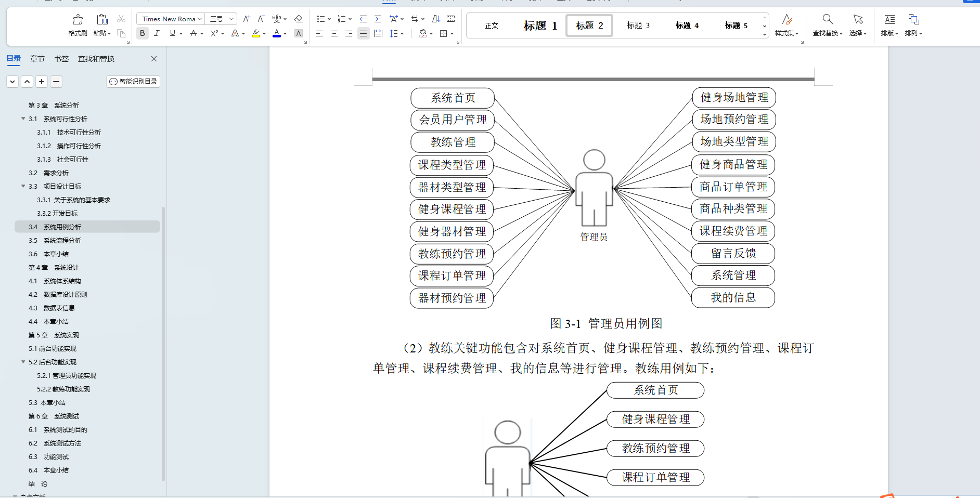
Task: Click 智能识别目录 button
Action: pos(133,82)
